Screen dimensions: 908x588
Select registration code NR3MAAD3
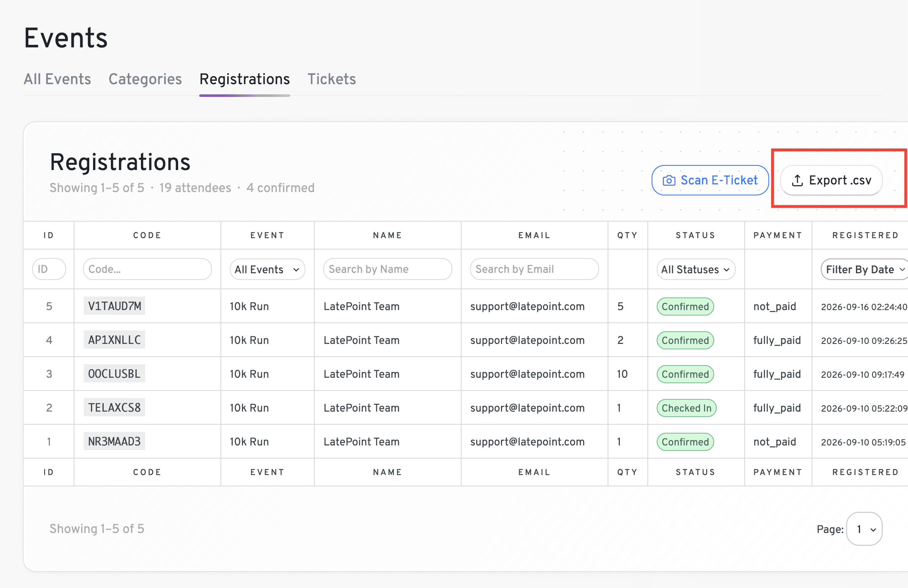[114, 441]
